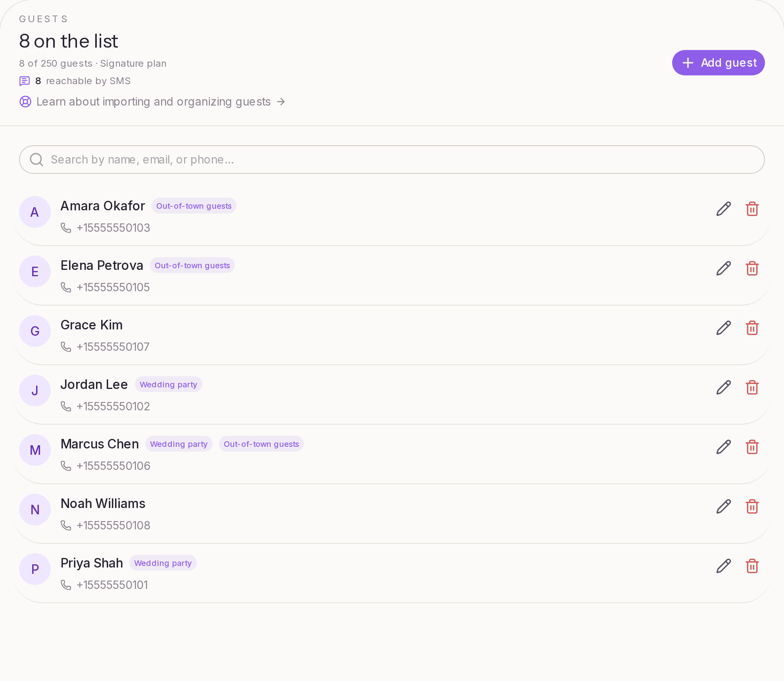
Task: Click the magnifier icon in the search box
Action: [37, 160]
